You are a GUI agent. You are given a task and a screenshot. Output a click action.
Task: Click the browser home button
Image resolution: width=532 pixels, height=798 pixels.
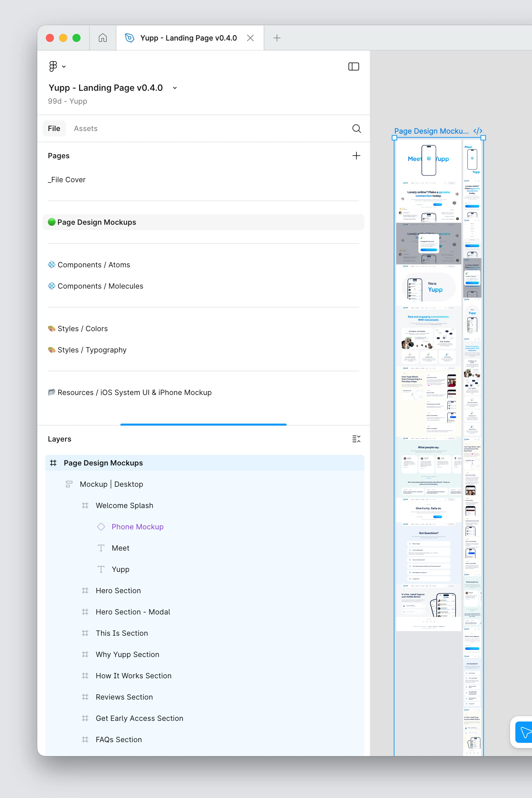102,38
